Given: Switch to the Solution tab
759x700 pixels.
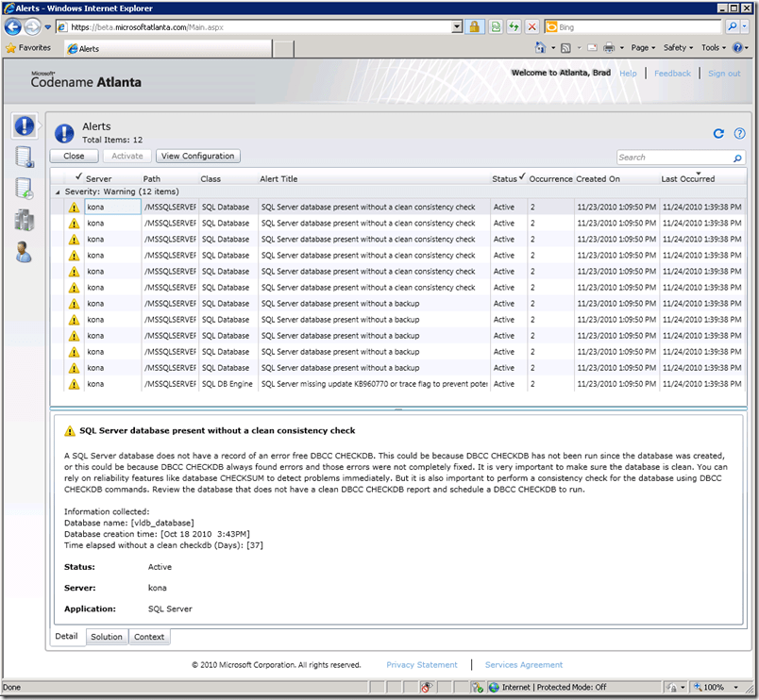Looking at the screenshot, I should (x=106, y=637).
